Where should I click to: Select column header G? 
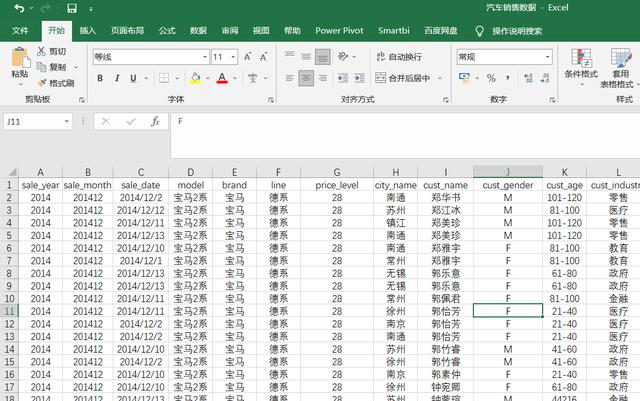(337, 172)
